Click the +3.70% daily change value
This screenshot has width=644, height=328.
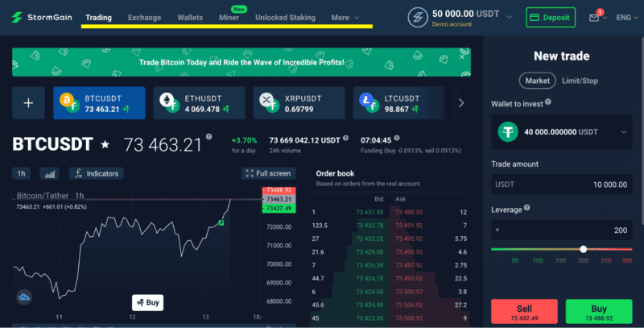pyautogui.click(x=244, y=140)
